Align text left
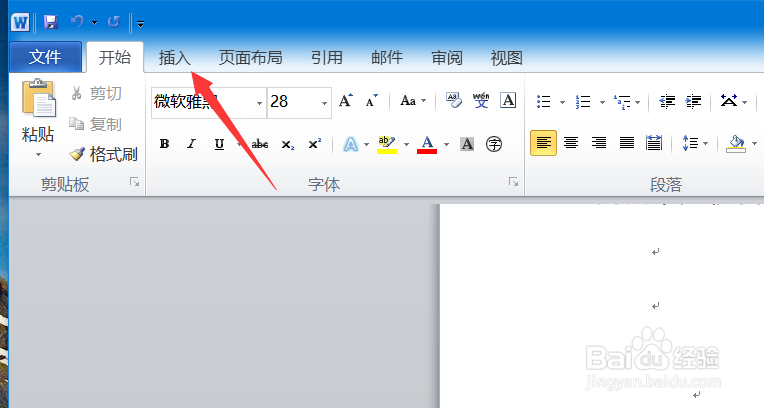 pyautogui.click(x=544, y=143)
